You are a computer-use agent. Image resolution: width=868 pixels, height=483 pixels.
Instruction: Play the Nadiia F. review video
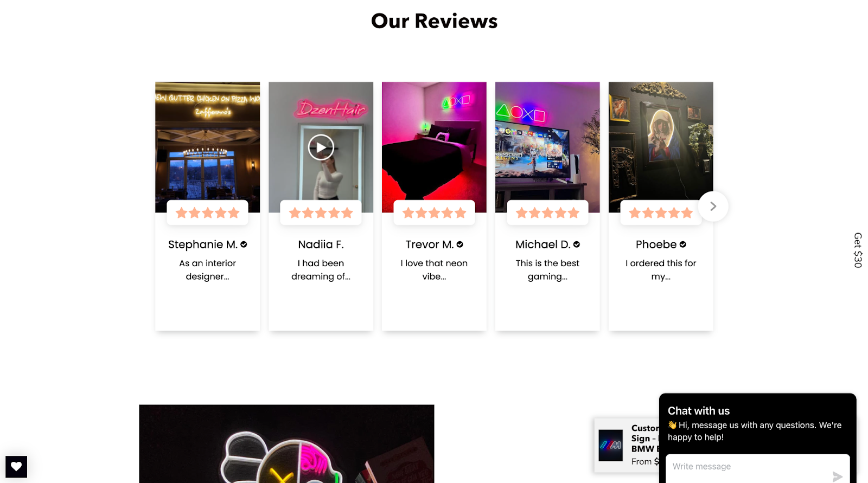tap(321, 147)
